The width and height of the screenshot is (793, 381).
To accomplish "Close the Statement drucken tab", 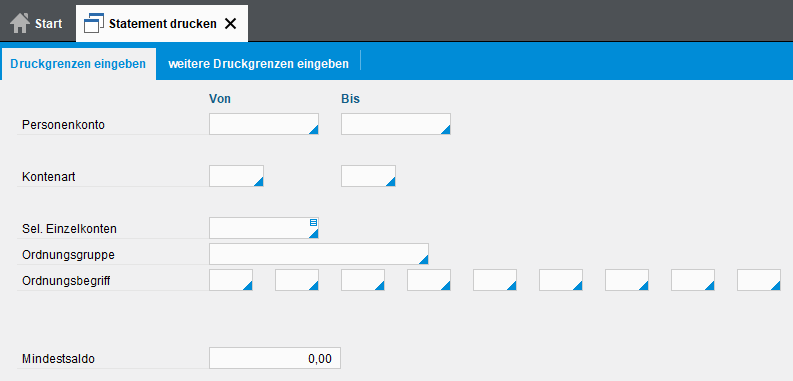I will point(230,23).
